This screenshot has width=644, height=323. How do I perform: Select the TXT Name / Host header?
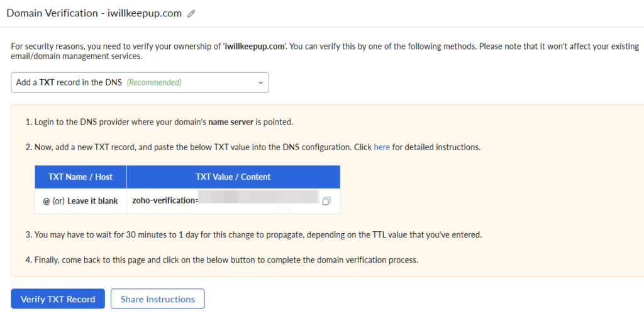pos(80,177)
